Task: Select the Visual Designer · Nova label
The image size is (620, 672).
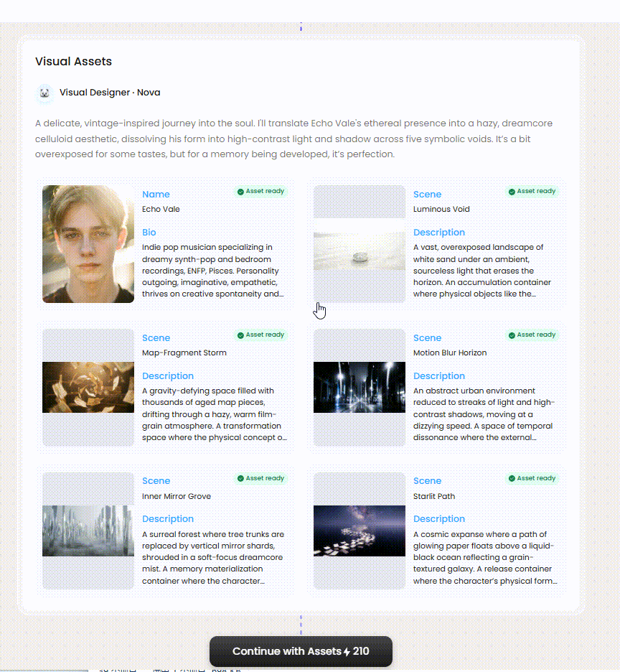Action: [110, 93]
